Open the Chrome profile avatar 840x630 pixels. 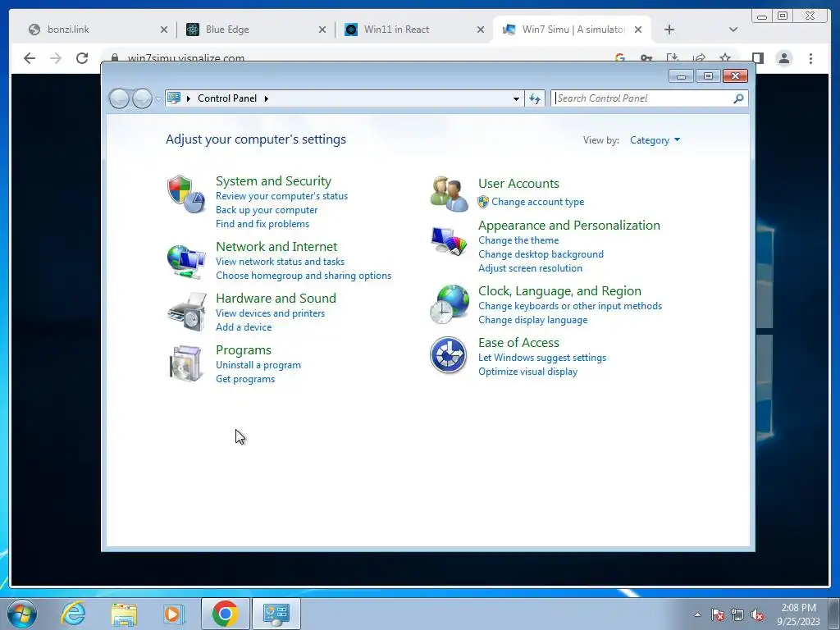[x=784, y=58]
